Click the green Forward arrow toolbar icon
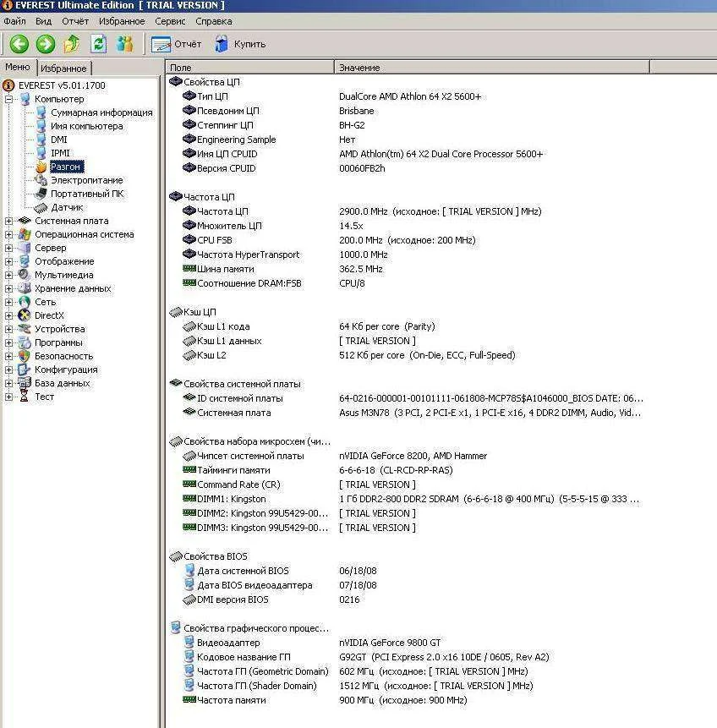Image resolution: width=717 pixels, height=728 pixels. [46, 44]
